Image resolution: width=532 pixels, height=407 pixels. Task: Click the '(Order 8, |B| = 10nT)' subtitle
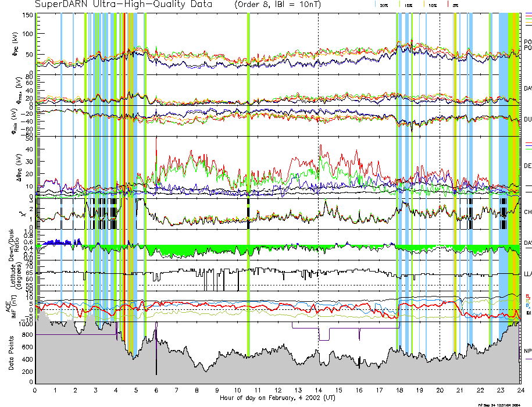click(x=277, y=5)
